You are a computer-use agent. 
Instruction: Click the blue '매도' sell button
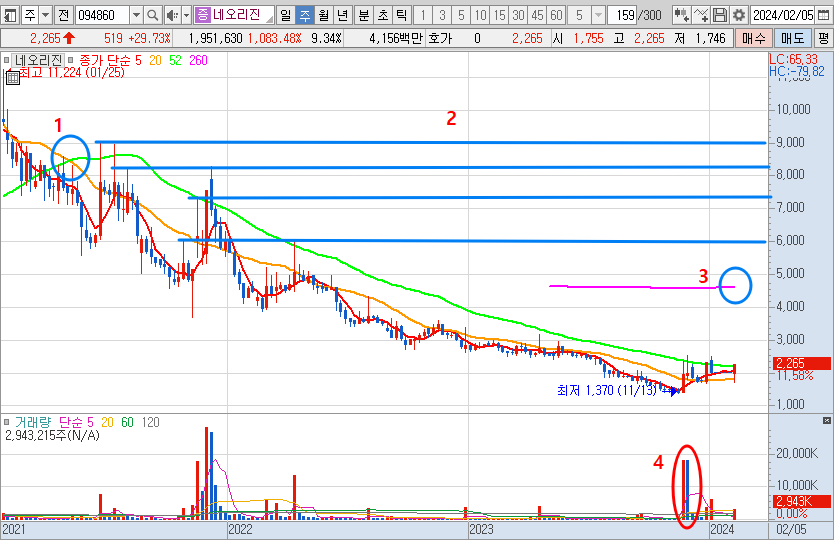click(x=793, y=38)
